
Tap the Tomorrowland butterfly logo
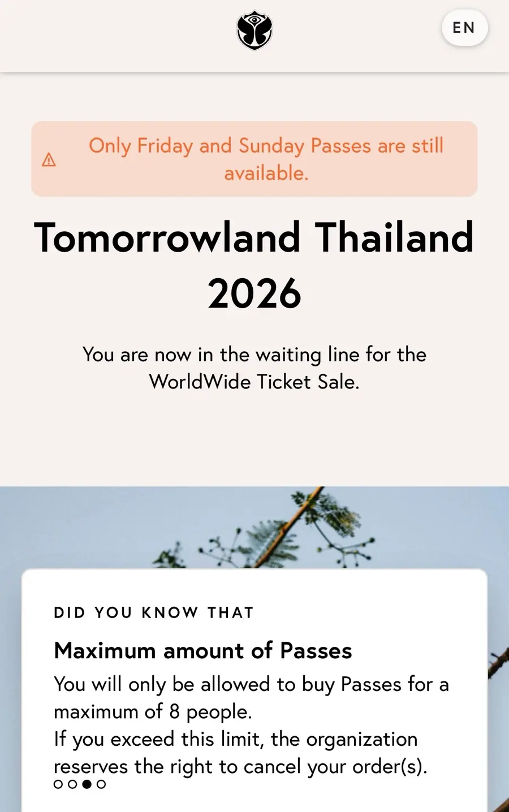[255, 31]
